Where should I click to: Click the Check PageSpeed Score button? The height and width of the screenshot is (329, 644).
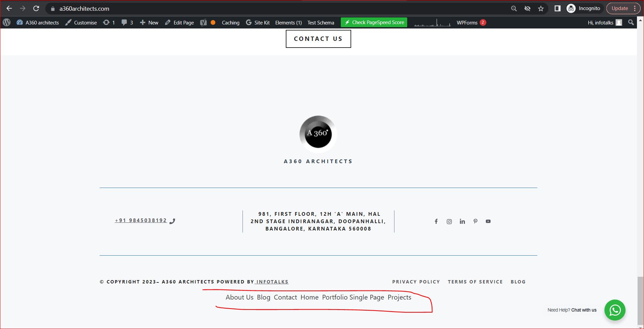coord(374,22)
